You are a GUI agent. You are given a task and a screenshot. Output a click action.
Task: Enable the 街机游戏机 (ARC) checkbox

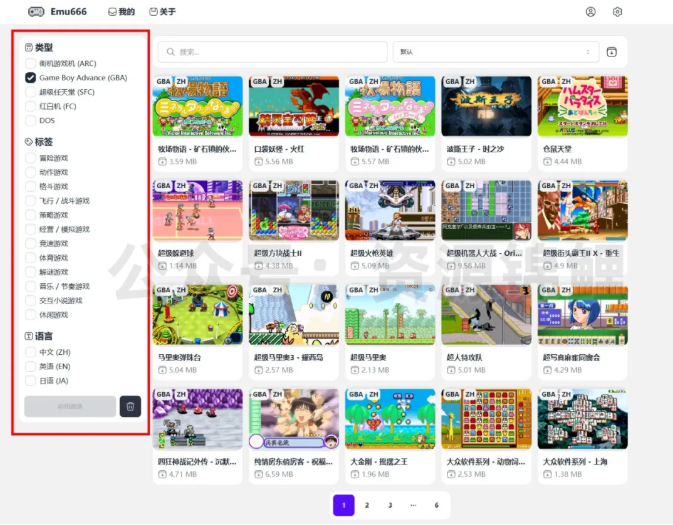click(30, 64)
